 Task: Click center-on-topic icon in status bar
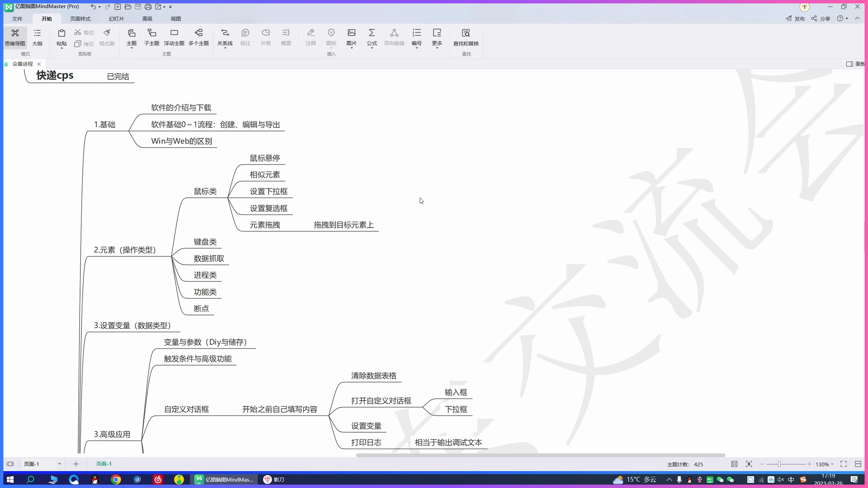(749, 464)
